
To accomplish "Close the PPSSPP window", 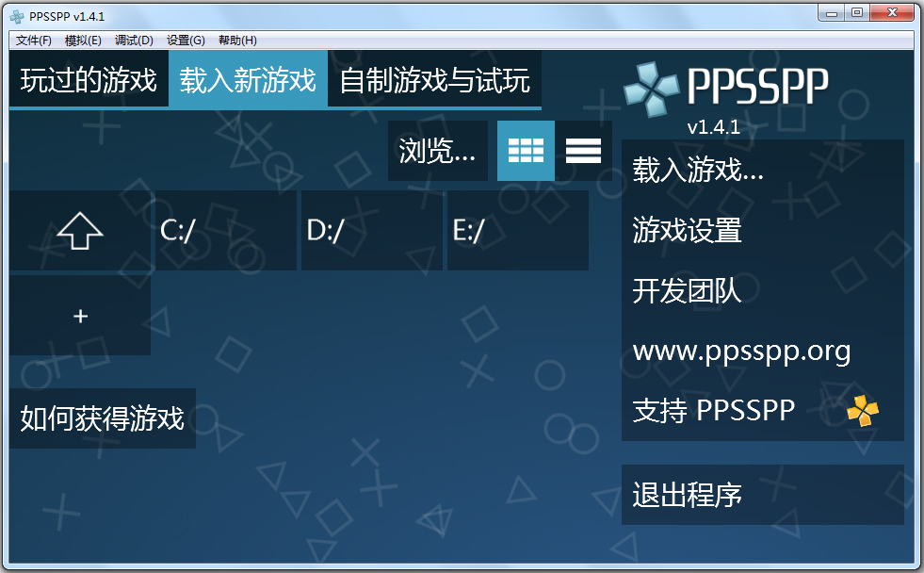I will coord(892,13).
